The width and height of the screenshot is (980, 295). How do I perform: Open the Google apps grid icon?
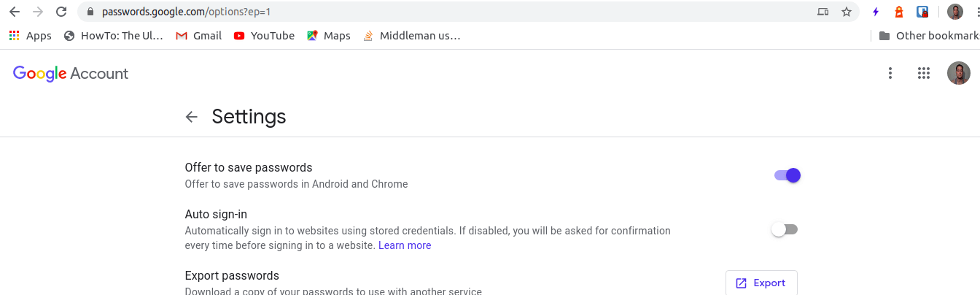coord(923,73)
